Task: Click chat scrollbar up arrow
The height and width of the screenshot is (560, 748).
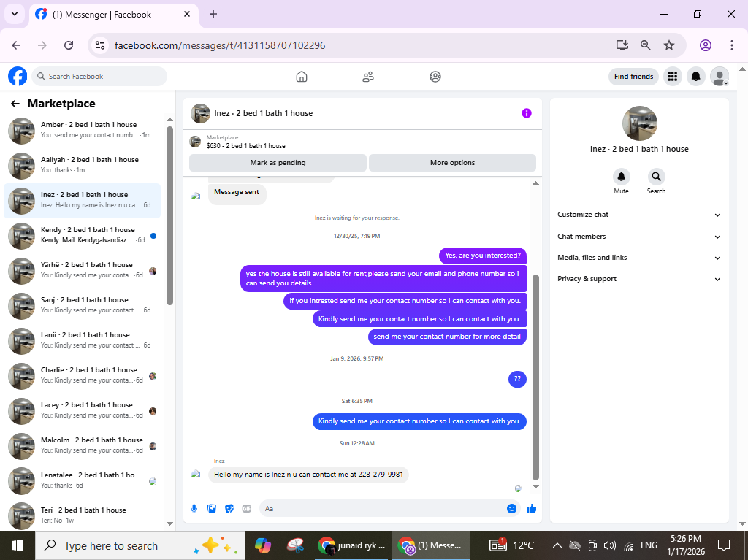Action: tap(535, 183)
